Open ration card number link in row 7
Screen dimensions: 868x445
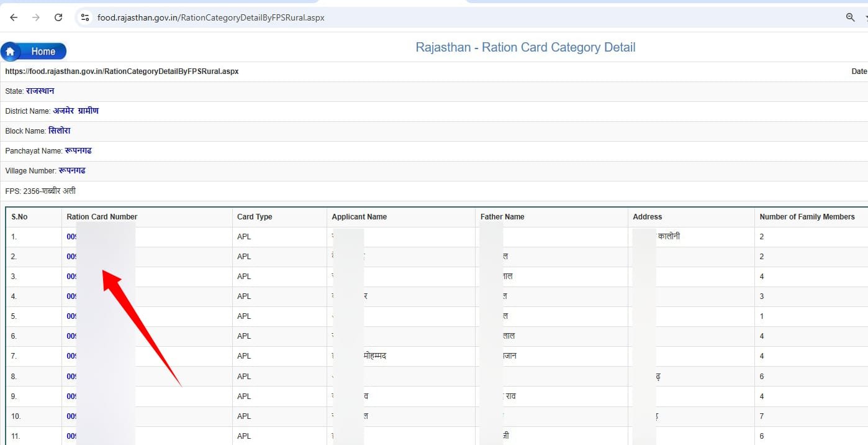[71, 356]
